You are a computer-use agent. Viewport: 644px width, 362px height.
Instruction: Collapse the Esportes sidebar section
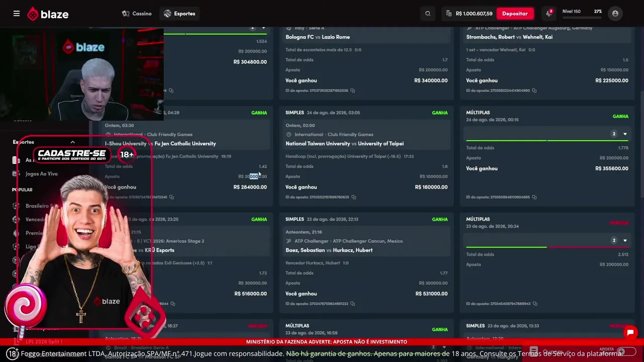[72, 142]
